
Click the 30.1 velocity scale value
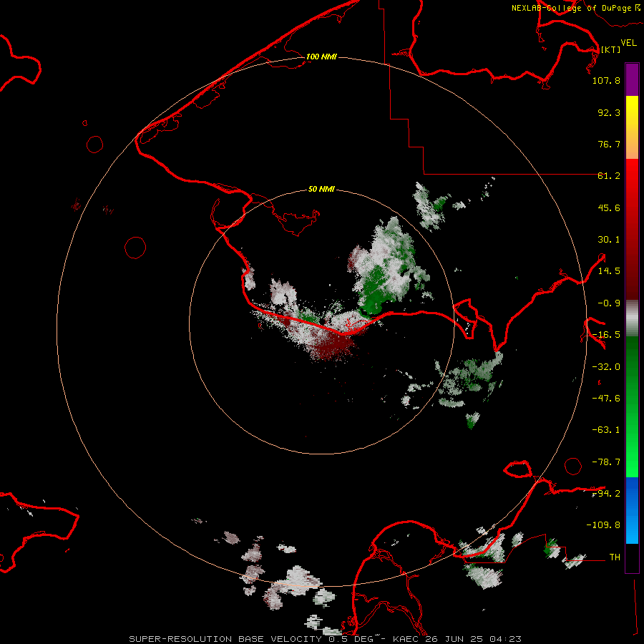[x=609, y=240]
